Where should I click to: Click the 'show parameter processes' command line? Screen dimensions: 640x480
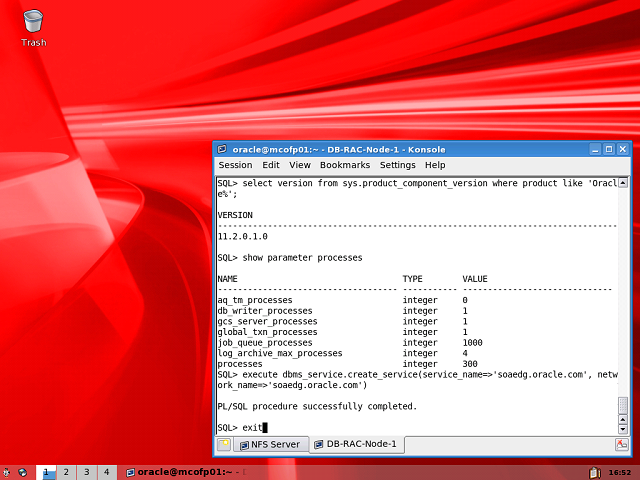290,258
